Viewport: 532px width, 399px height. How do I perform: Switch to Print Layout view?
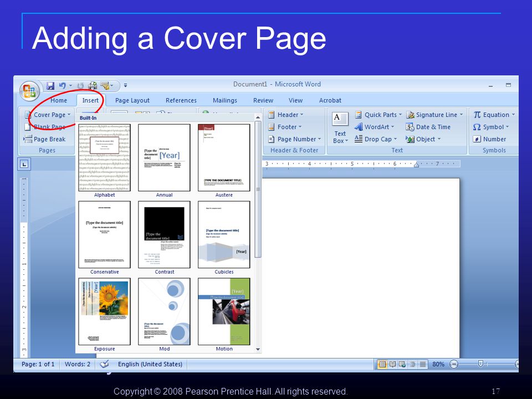(382, 364)
